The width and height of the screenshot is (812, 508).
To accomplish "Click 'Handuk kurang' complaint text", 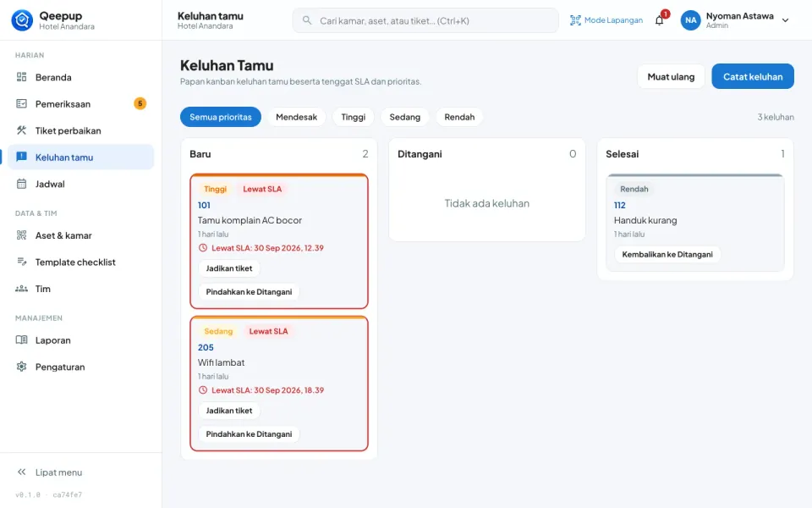I will [645, 220].
